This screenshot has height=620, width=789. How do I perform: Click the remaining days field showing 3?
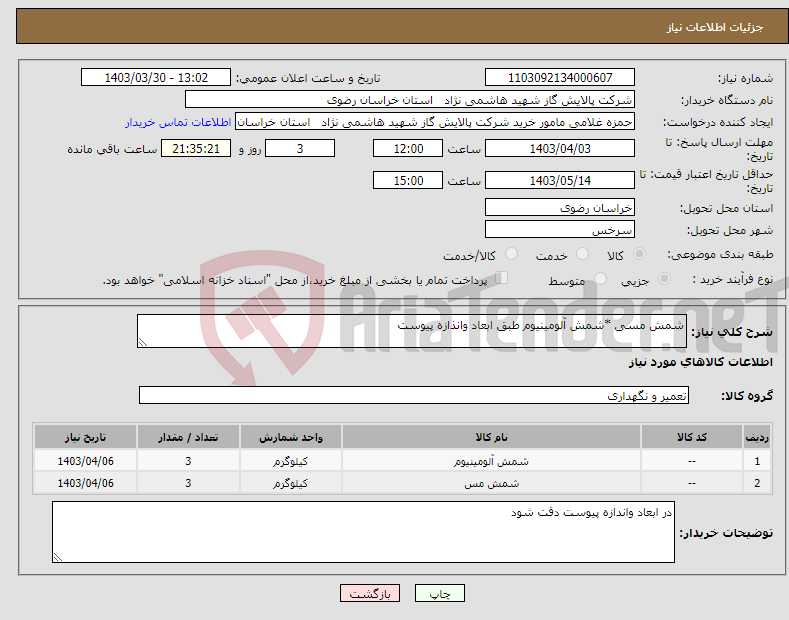coord(300,148)
